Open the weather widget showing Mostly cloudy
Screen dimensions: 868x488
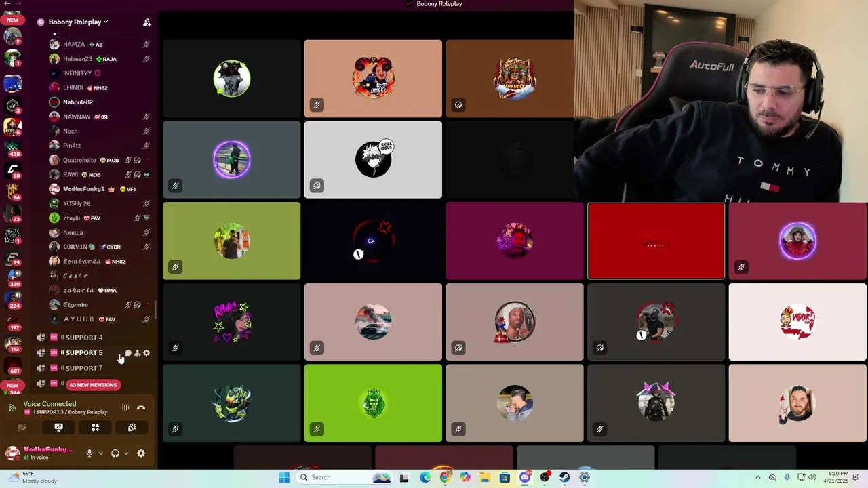(31, 477)
